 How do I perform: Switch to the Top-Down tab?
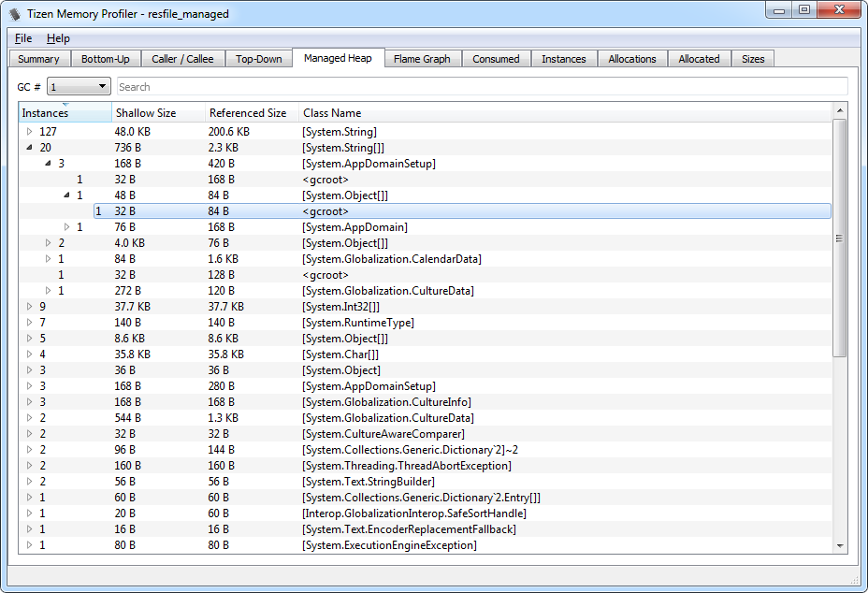258,58
